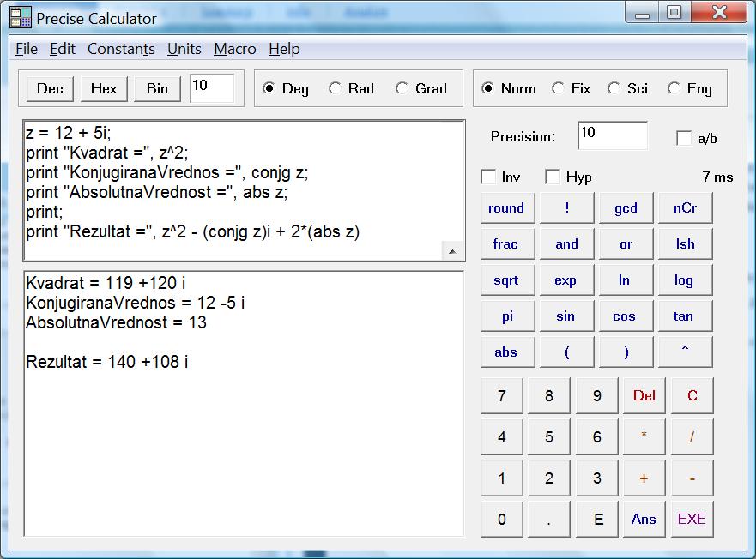
Task: Click the gcd function key
Action: tap(626, 208)
